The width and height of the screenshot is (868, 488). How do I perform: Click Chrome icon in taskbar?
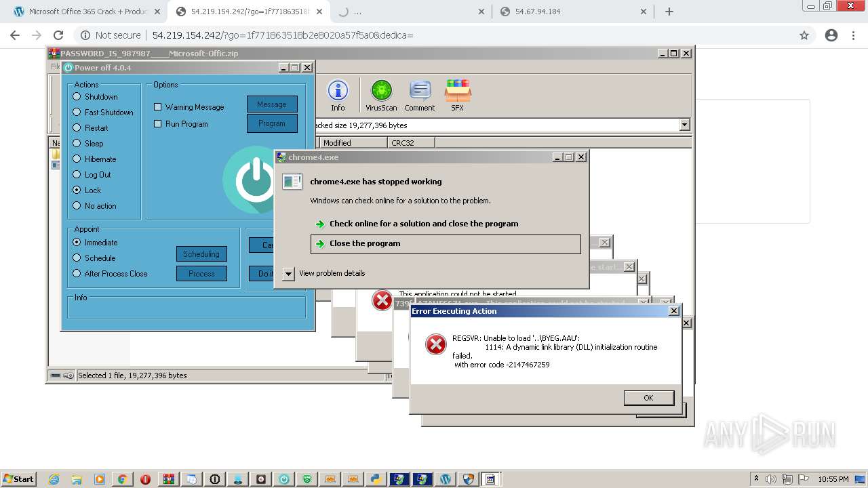point(123,479)
